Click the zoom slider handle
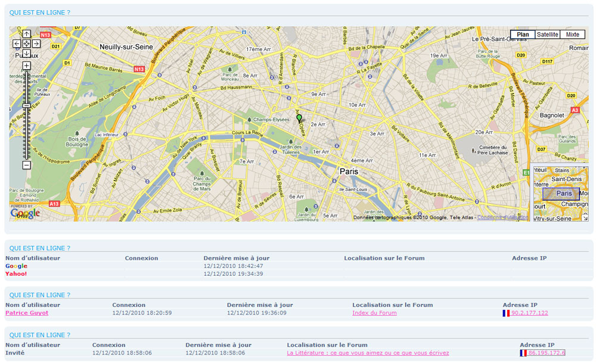The height and width of the screenshot is (364, 596). pos(26,105)
